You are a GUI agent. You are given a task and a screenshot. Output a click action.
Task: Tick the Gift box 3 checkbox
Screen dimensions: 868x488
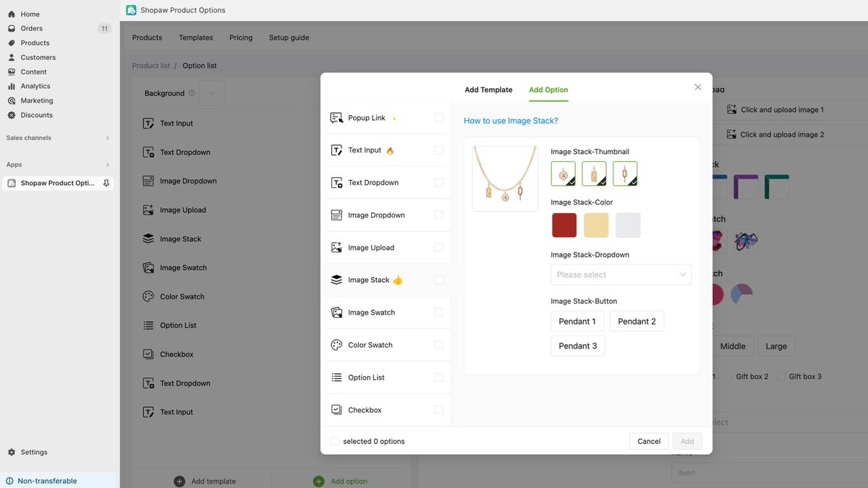click(780, 377)
